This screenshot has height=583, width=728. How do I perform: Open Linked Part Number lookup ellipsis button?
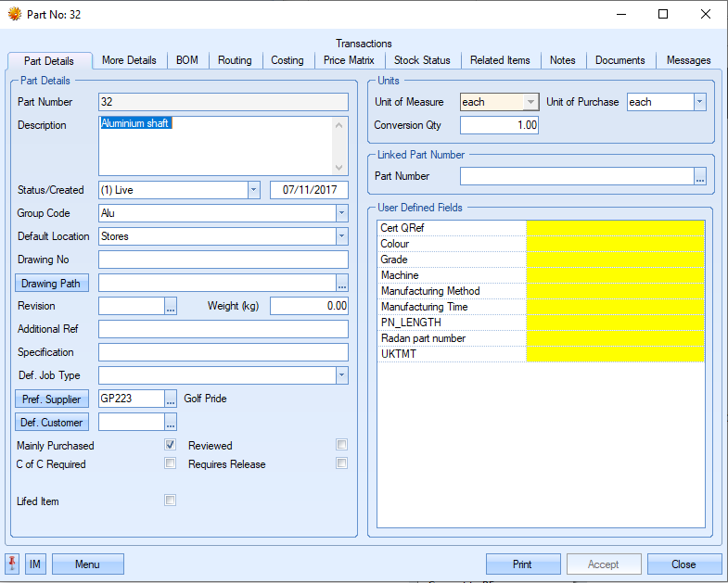tap(700, 176)
